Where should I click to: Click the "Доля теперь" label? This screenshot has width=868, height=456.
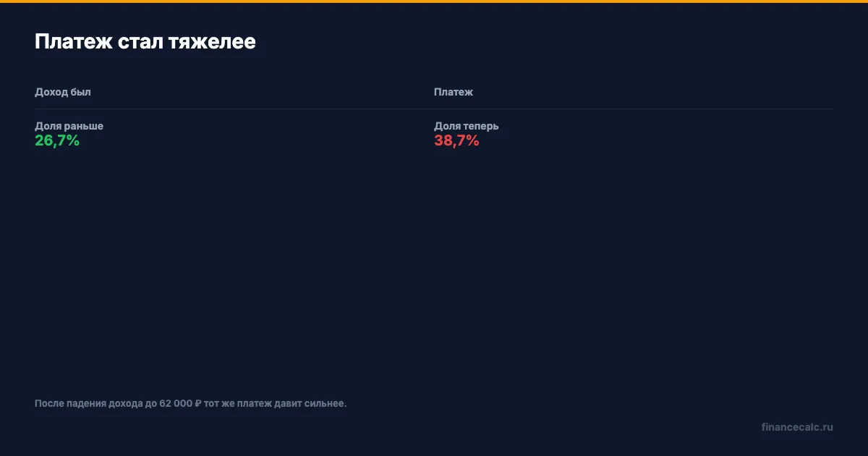point(466,126)
